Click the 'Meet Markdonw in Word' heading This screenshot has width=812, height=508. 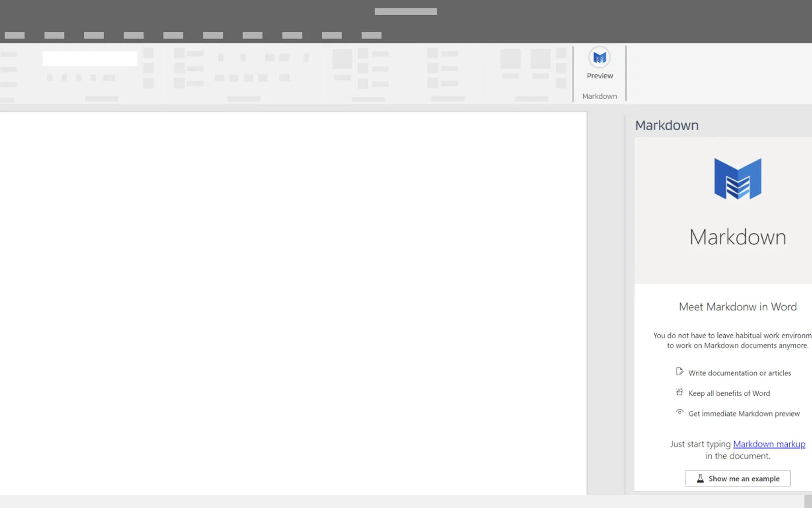coord(737,307)
